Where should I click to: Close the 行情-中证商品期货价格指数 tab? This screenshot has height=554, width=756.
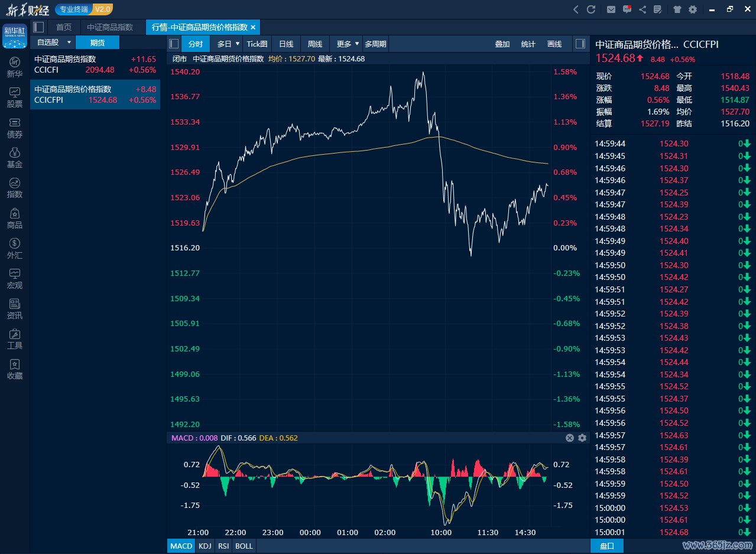pyautogui.click(x=253, y=27)
